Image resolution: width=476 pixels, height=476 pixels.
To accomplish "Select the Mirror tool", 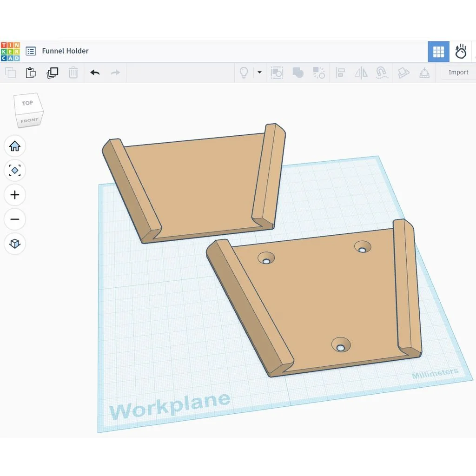I will pos(361,73).
